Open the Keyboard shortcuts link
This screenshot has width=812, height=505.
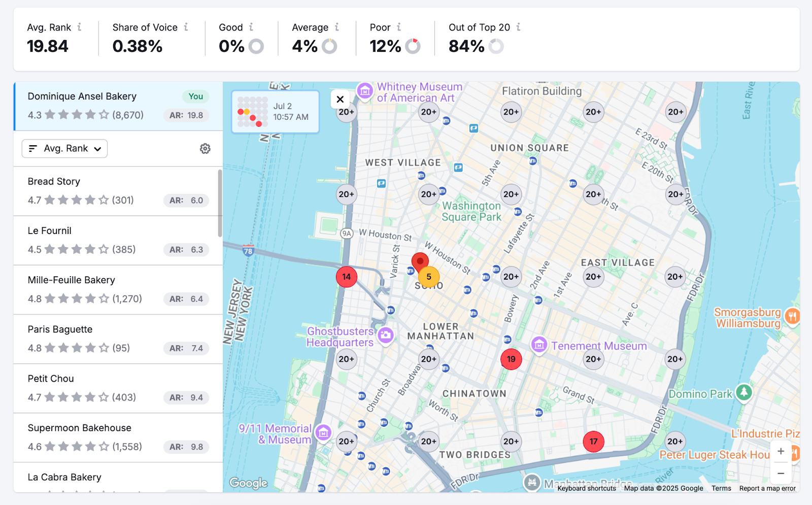(x=586, y=488)
